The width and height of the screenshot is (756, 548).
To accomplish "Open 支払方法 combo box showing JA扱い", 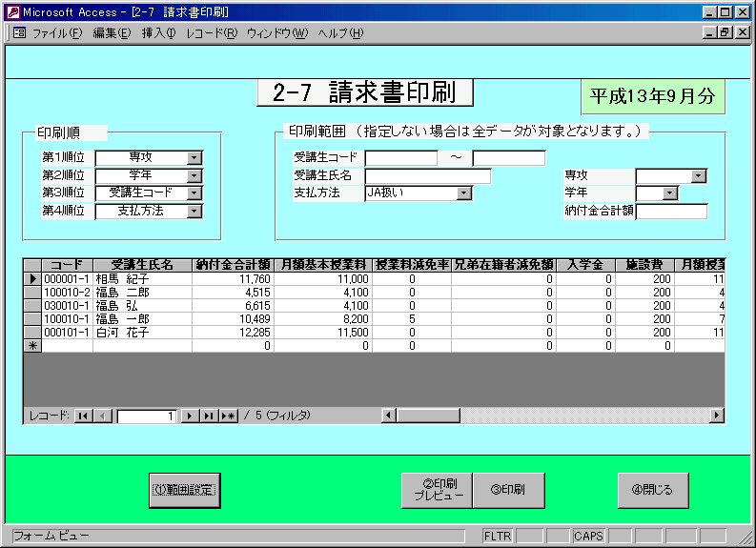I will click(464, 193).
